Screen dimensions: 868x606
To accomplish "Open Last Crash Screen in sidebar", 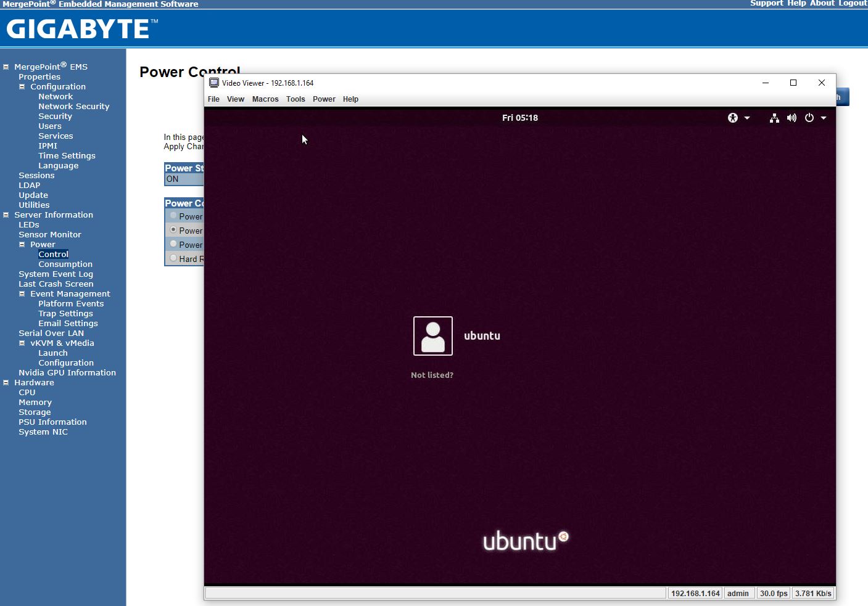I will coord(56,284).
